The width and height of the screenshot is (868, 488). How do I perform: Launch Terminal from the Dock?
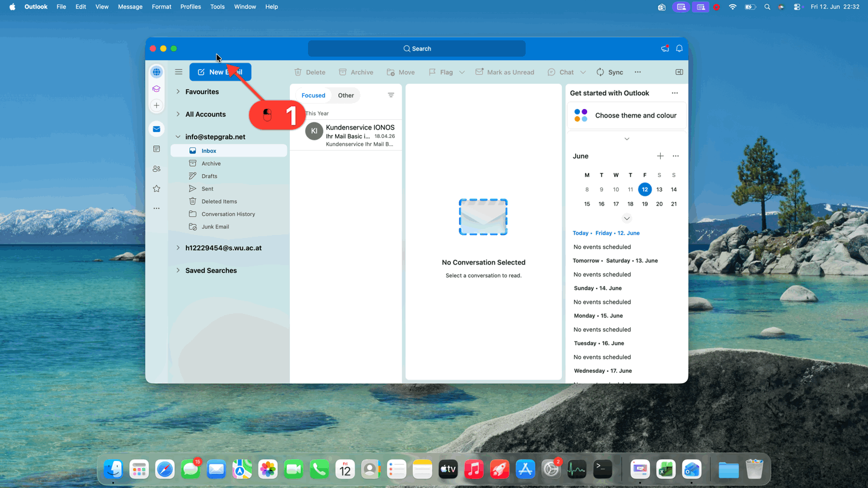tap(603, 469)
